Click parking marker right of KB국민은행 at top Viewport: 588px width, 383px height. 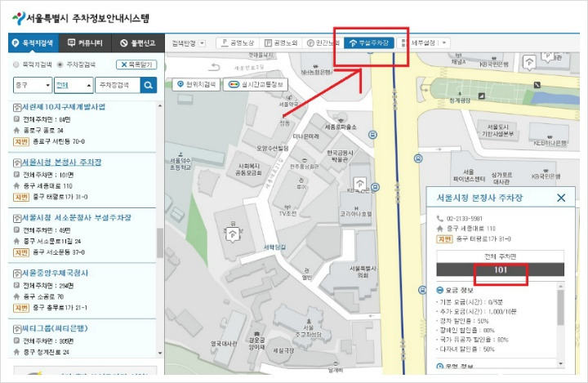(529, 62)
